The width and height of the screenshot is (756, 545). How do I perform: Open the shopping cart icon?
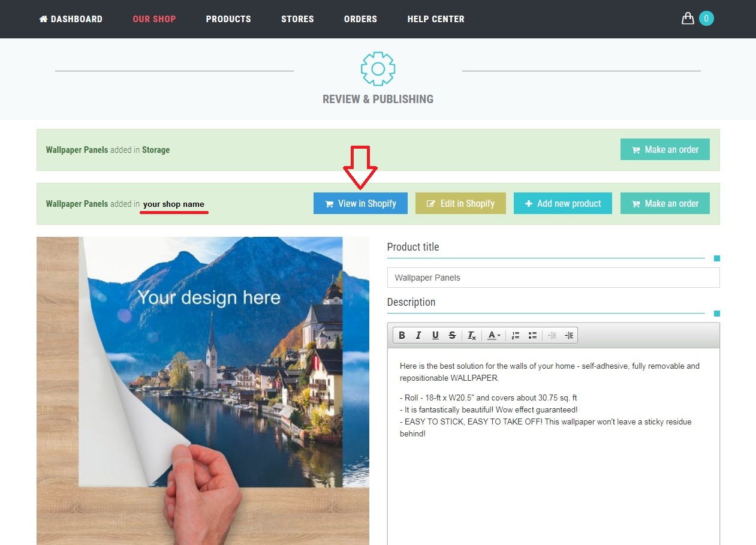[x=688, y=19]
